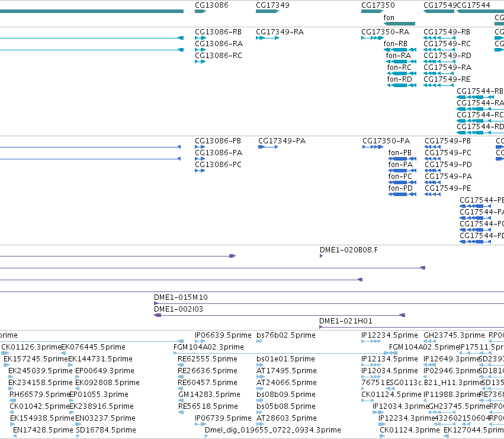This screenshot has width=504, height=439.
Task: Click EST IP12234.5prime
Action: click(x=390, y=335)
